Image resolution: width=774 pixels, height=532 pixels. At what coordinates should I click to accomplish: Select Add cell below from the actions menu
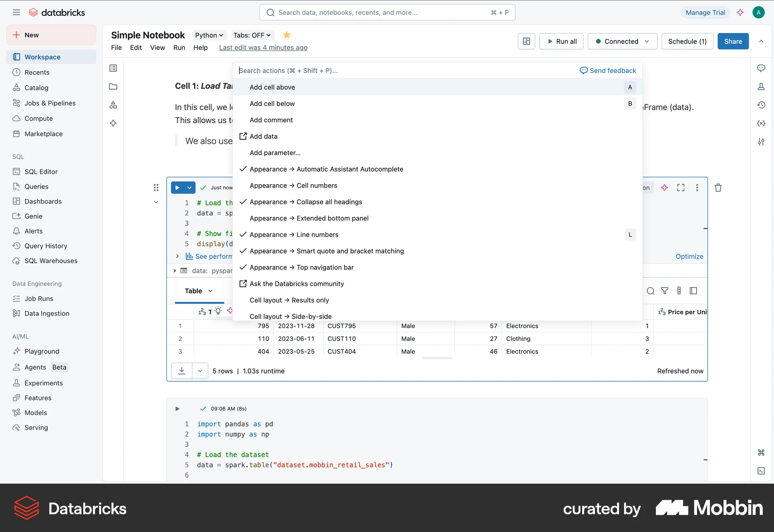272,104
